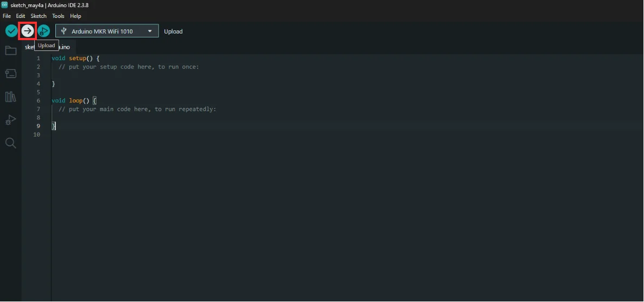The image size is (644, 302).
Task: Click the Upload arrow button
Action: click(x=28, y=31)
